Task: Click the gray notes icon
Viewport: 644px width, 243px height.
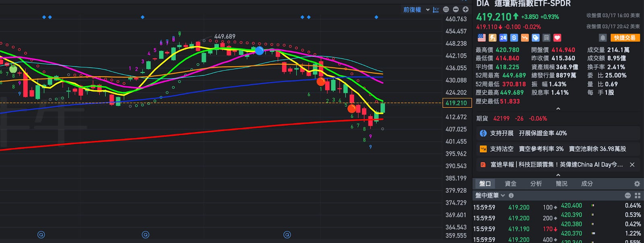Action: pyautogui.click(x=546, y=38)
